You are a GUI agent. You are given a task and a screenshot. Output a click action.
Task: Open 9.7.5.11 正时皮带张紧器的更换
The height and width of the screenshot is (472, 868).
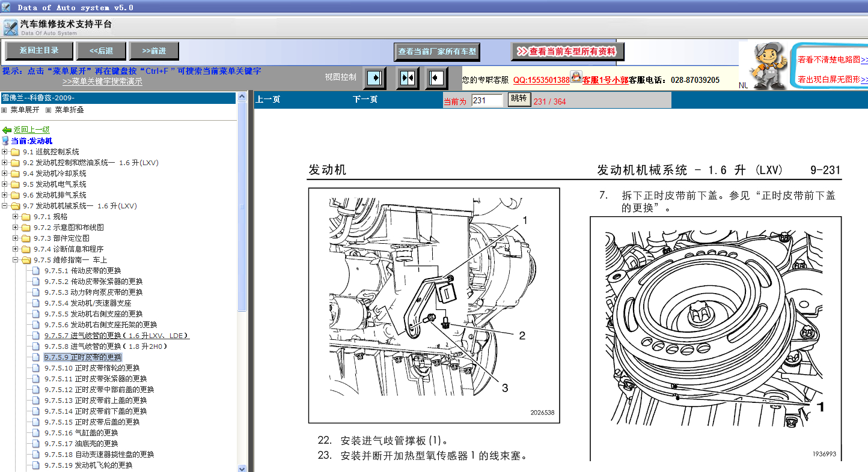coord(95,379)
